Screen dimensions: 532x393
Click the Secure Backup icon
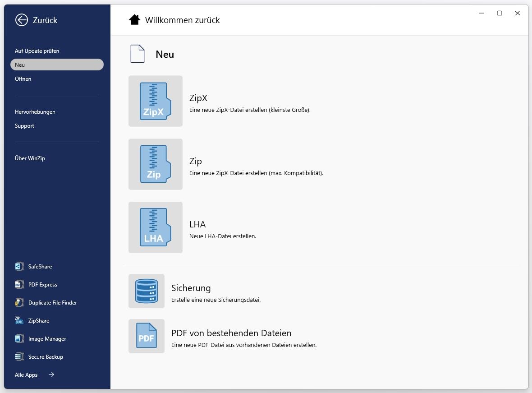click(x=19, y=356)
